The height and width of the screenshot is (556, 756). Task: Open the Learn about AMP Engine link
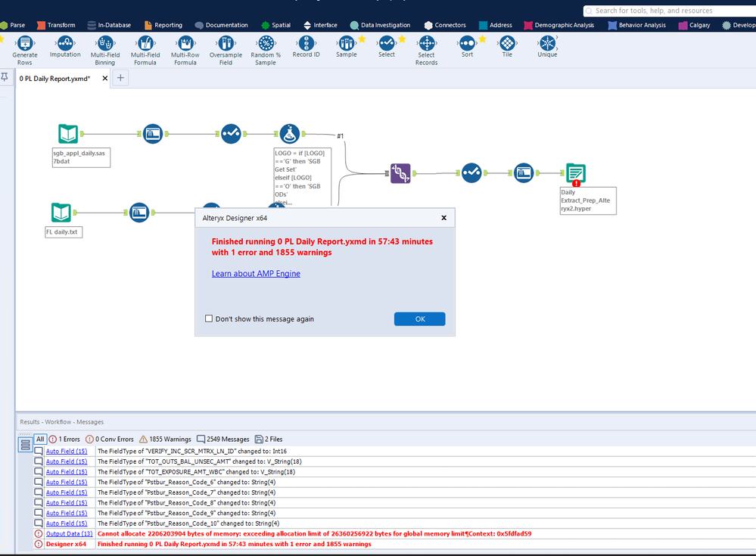[256, 274]
